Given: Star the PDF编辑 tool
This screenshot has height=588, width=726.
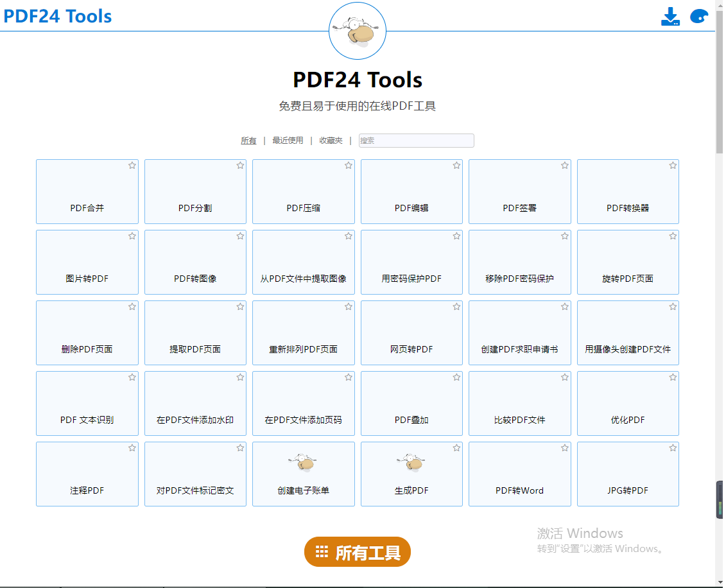Looking at the screenshot, I should [456, 165].
